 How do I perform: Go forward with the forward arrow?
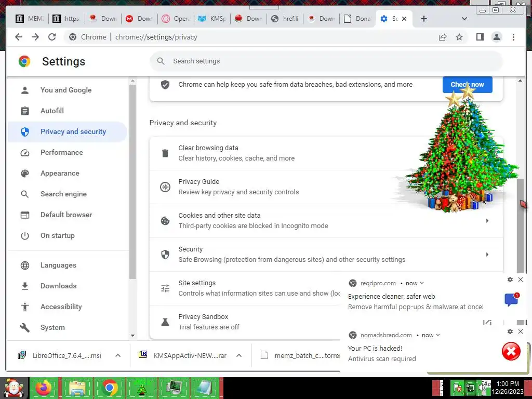pos(35,37)
